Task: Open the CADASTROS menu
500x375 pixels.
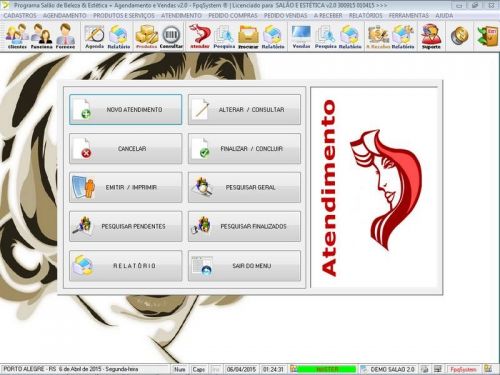Action: 20,16
